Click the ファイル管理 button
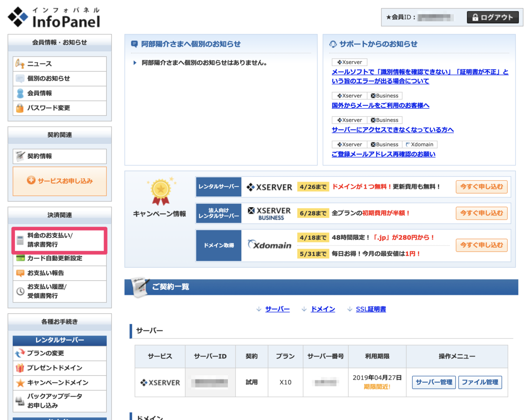The image size is (529, 420). pos(480,382)
